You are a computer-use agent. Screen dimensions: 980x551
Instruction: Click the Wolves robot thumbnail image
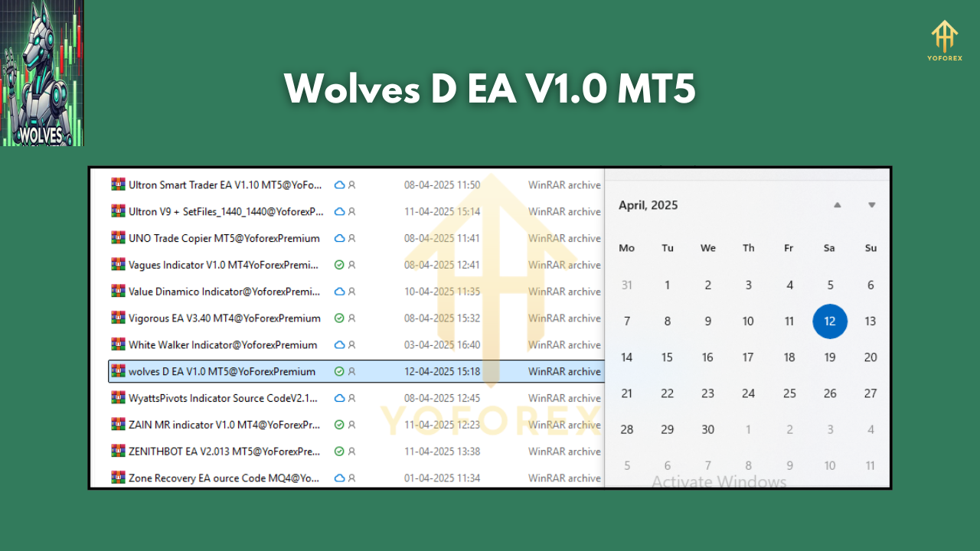pyautogui.click(x=42, y=73)
